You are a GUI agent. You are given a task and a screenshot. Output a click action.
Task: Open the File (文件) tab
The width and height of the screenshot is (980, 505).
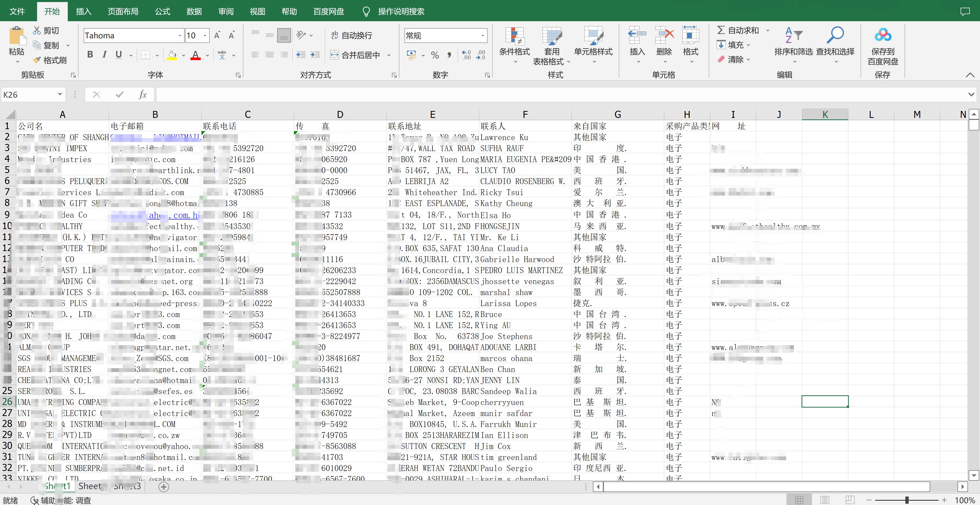(x=17, y=12)
